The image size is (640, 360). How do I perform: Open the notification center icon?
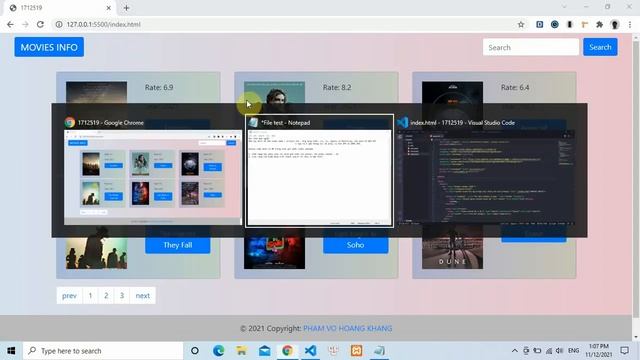(624, 351)
